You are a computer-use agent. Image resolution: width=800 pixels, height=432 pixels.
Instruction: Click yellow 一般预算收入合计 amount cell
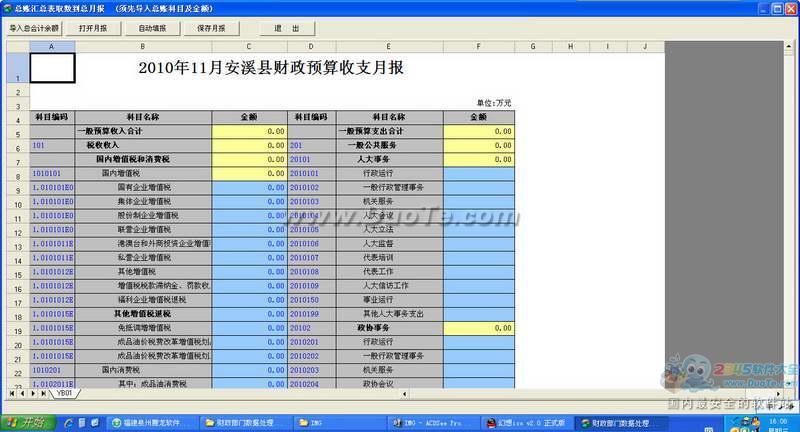[249, 131]
